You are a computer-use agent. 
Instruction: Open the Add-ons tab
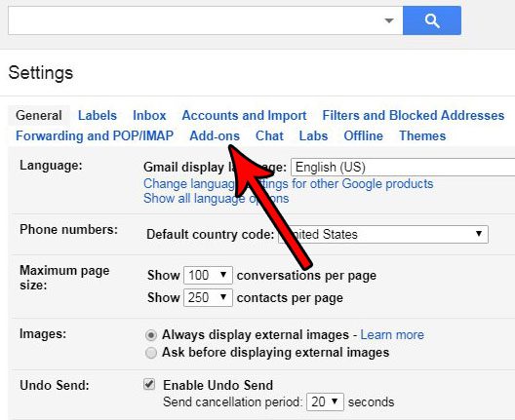click(x=215, y=135)
